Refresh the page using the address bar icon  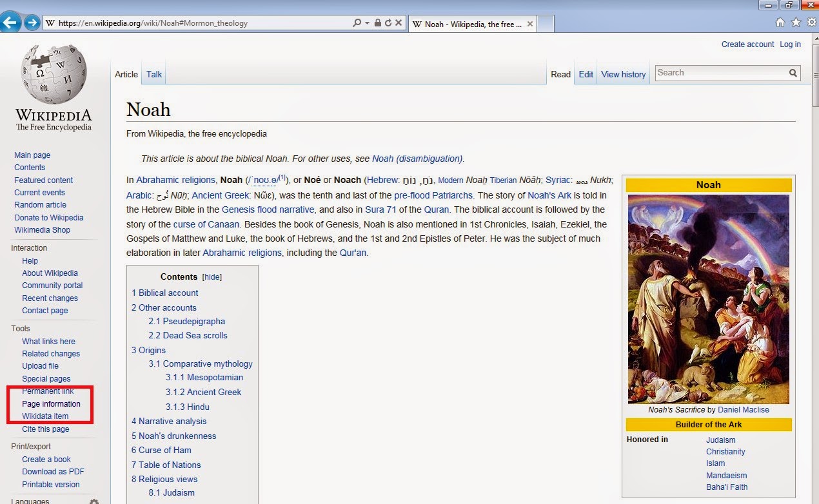pos(388,22)
